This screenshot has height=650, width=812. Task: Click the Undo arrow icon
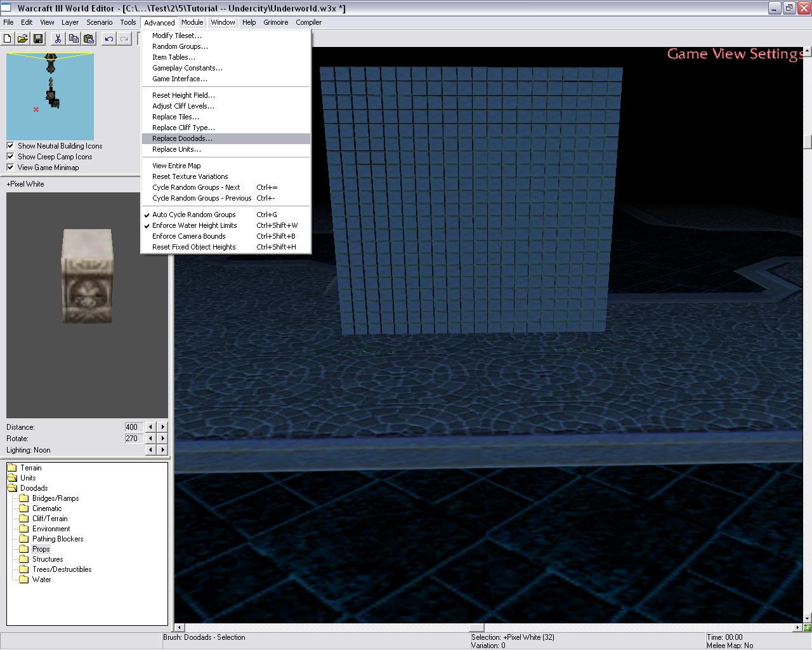pos(109,39)
